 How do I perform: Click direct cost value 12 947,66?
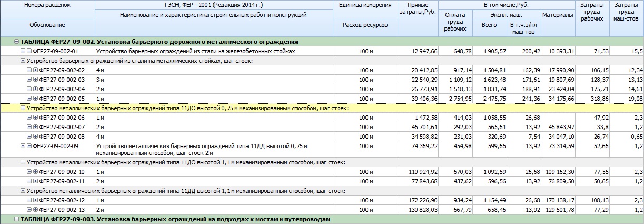click(x=424, y=51)
